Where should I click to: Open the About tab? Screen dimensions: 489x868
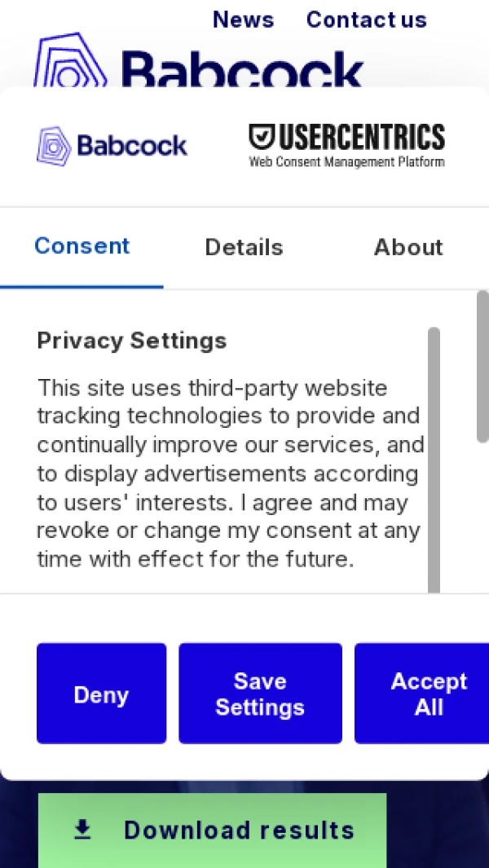click(x=408, y=247)
